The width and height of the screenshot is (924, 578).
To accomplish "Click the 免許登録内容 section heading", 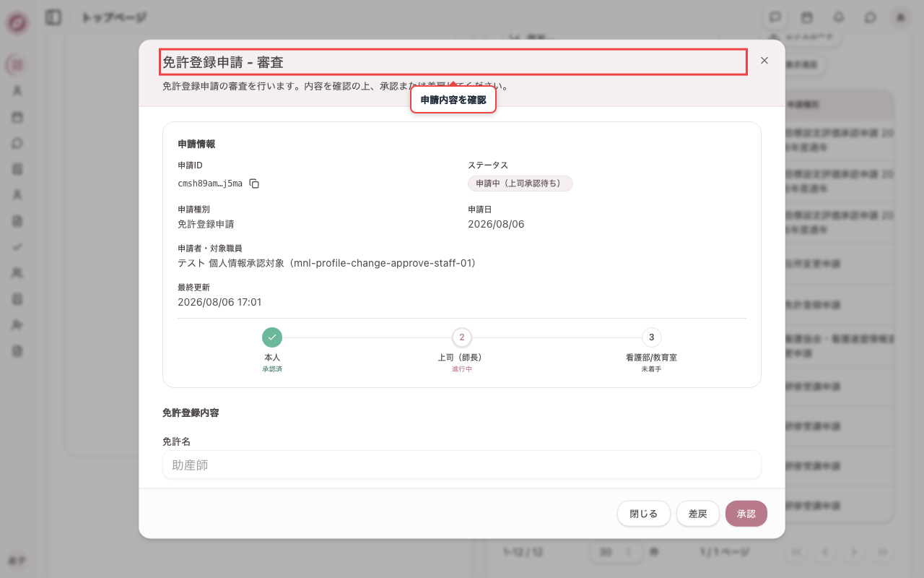I will [x=191, y=413].
